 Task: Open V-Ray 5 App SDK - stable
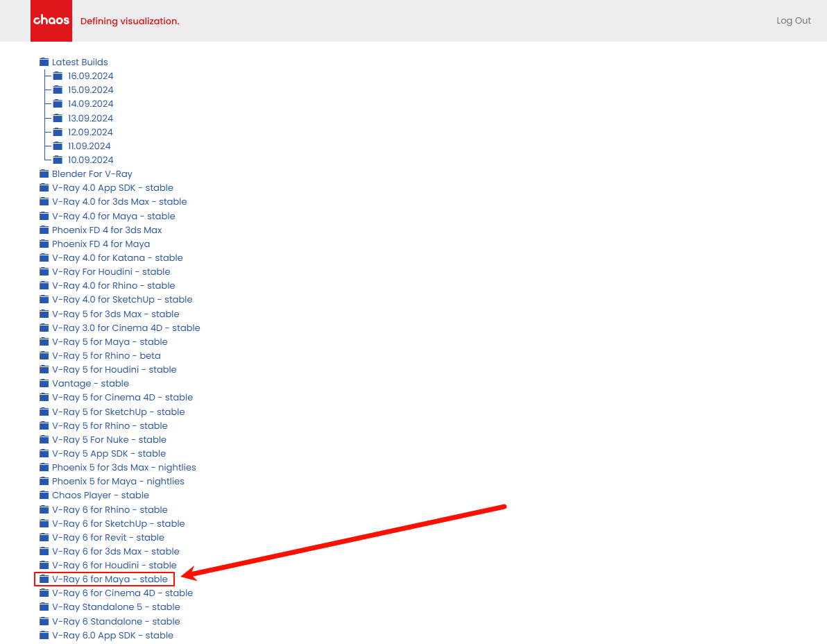109,454
